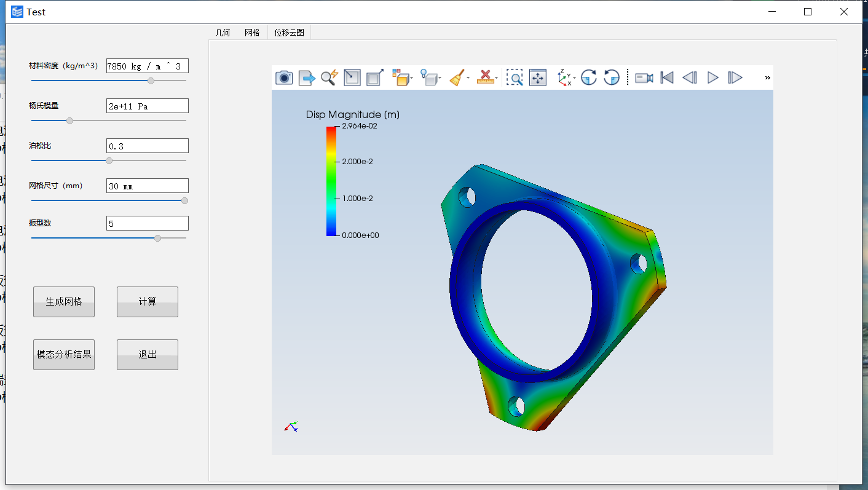The image size is (868, 490).
Task: Focus the 2e+11 Pa input field
Action: point(148,106)
